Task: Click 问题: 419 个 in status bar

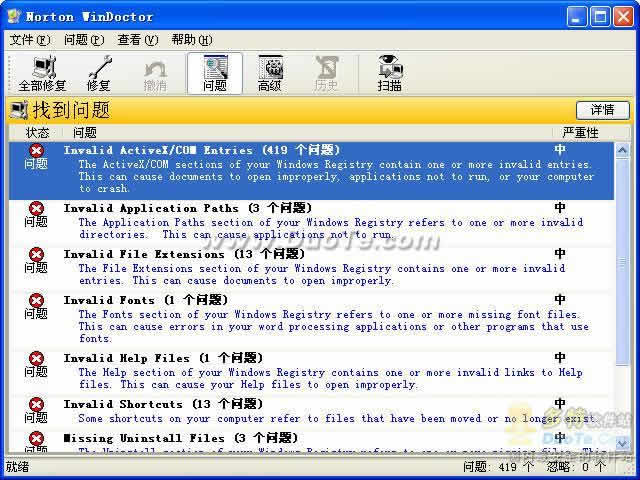Action: (x=498, y=467)
